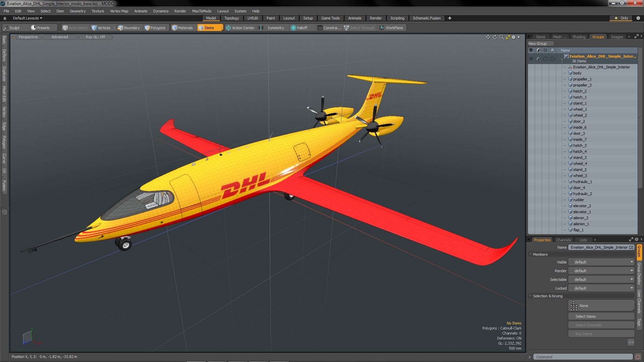Click the keying pattern icon next to None
This screenshot has width=644, height=362.
tap(574, 306)
